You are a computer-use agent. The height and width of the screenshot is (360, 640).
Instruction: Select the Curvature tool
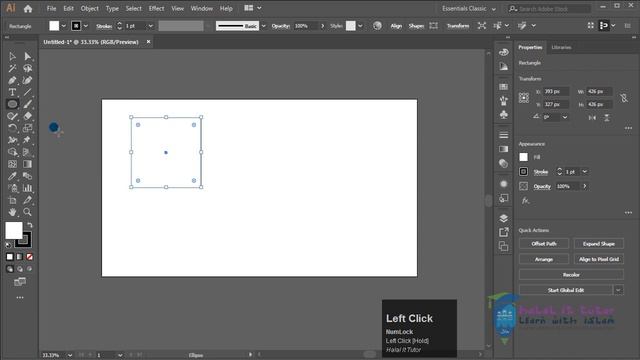click(27, 80)
